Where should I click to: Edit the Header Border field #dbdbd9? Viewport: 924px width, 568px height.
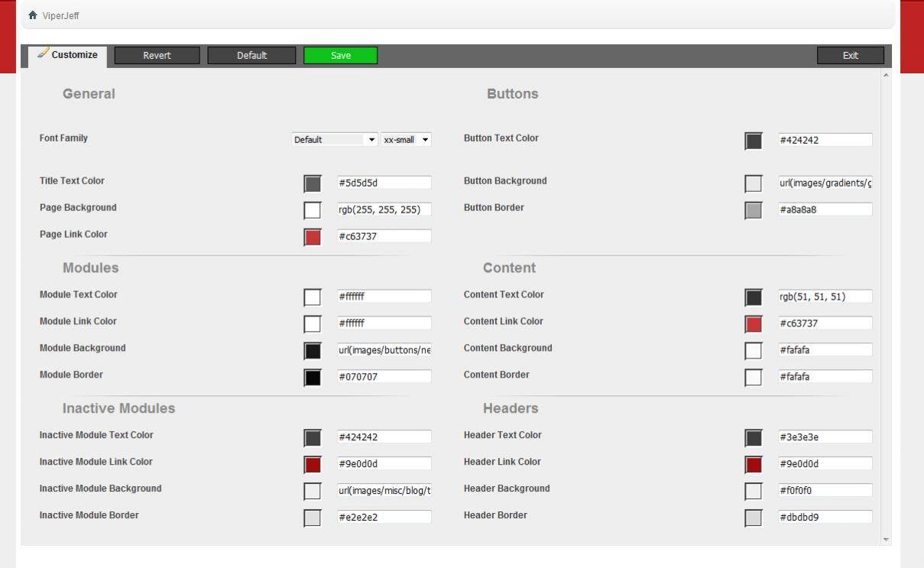[x=825, y=518]
